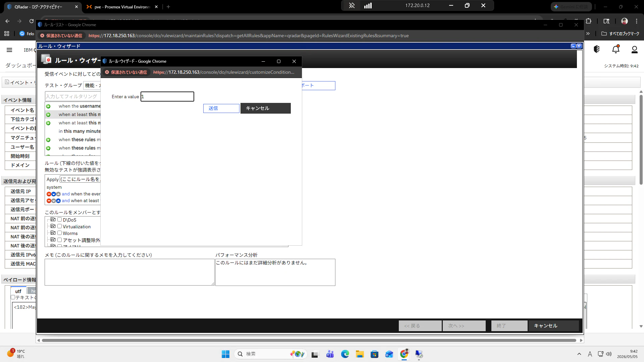This screenshot has width=644, height=362.
Task: Switch to the QRadar ログ・アクティビティー tab
Action: tap(42, 7)
